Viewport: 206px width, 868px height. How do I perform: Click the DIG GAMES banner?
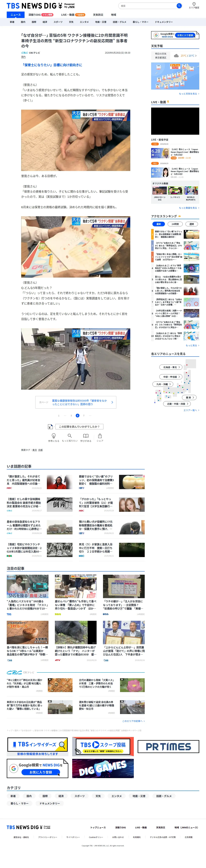103,768
